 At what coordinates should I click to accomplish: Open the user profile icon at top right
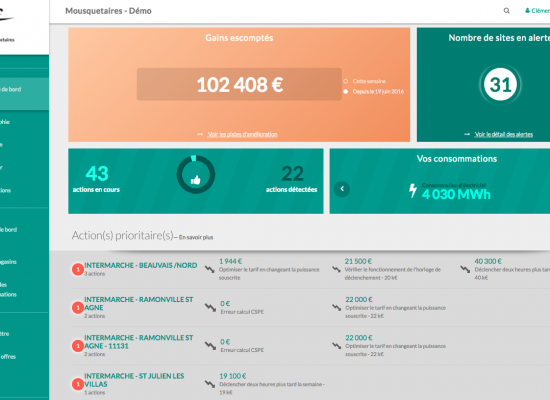point(527,11)
